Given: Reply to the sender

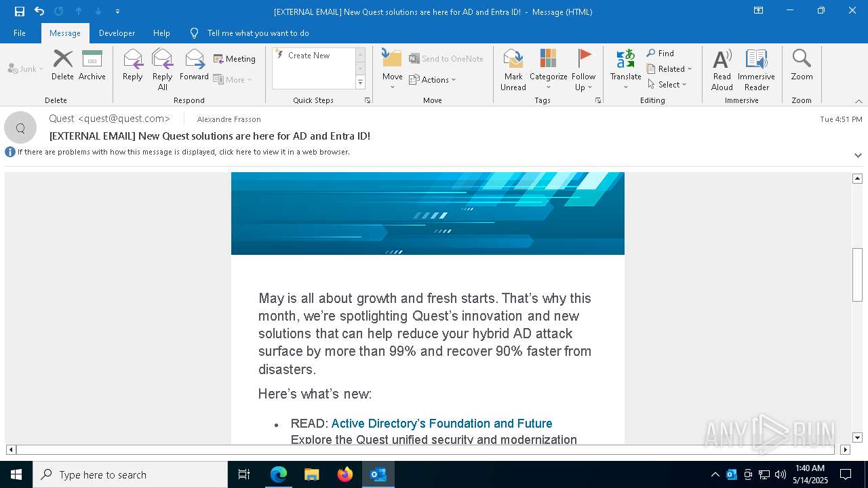Looking at the screenshot, I should [x=133, y=65].
